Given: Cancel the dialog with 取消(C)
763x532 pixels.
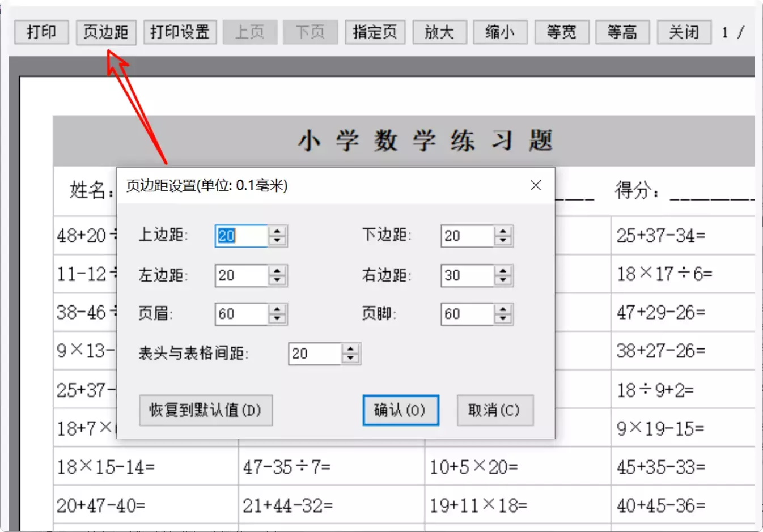Looking at the screenshot, I should pyautogui.click(x=495, y=410).
